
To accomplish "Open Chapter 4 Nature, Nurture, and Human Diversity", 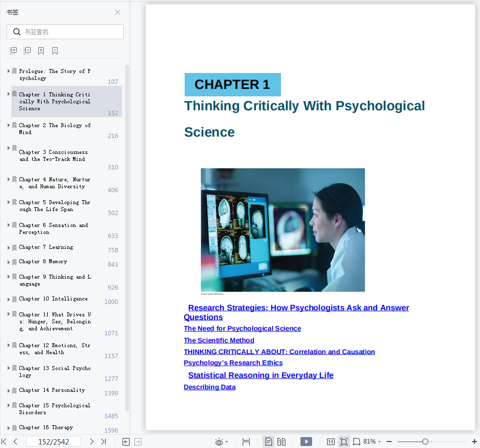I will coord(55,183).
